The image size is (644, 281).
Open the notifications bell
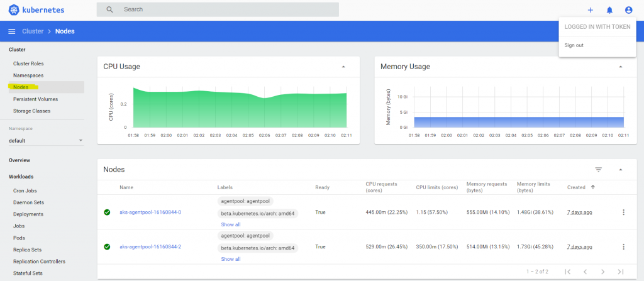point(609,10)
